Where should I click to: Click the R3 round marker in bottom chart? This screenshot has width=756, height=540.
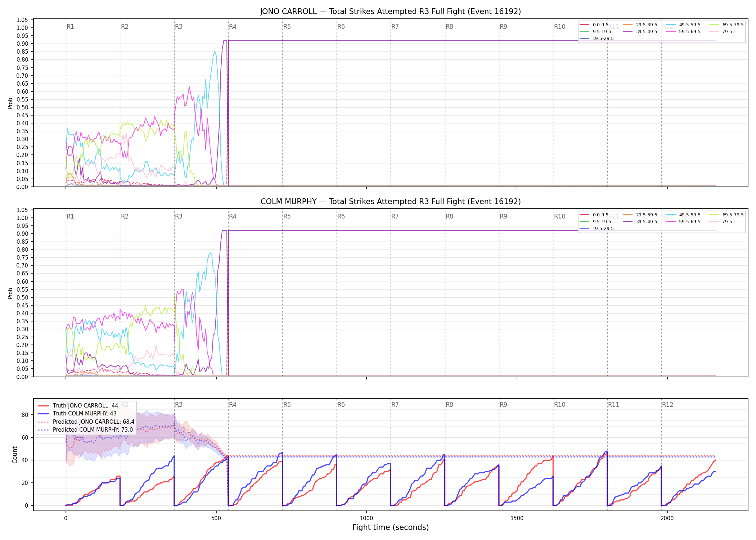click(x=179, y=405)
